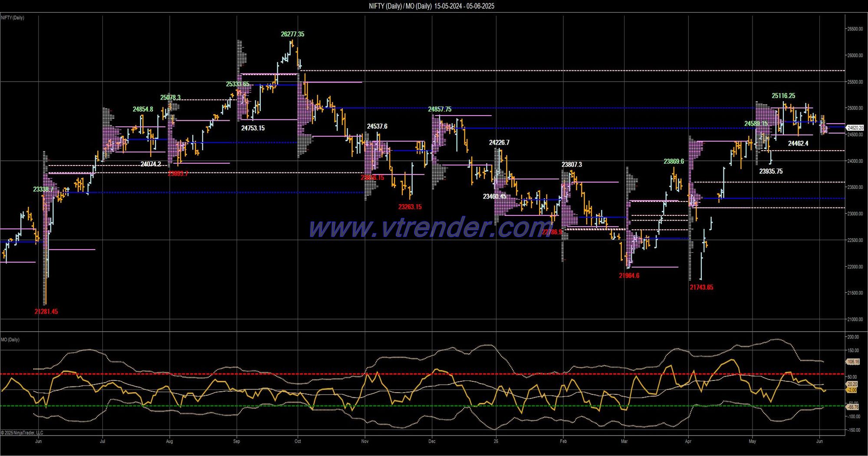
Task: Click the 24537.6 price label
Action: click(x=377, y=126)
